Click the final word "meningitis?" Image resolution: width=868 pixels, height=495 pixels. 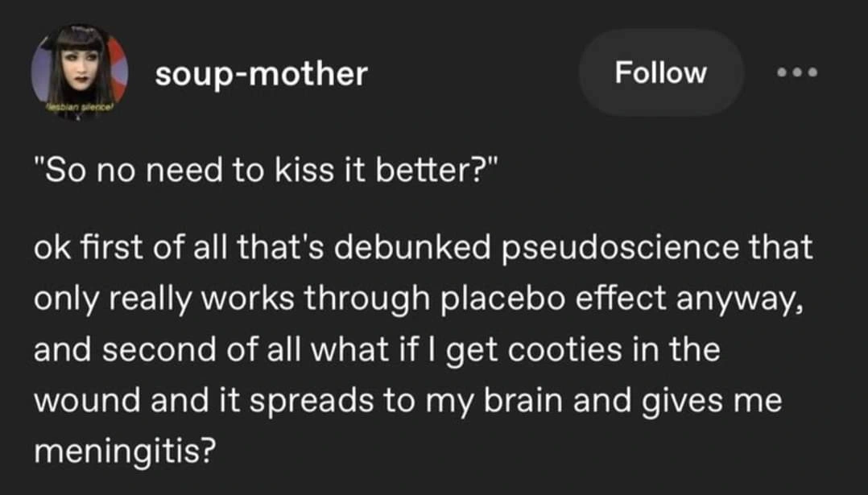[125, 453]
